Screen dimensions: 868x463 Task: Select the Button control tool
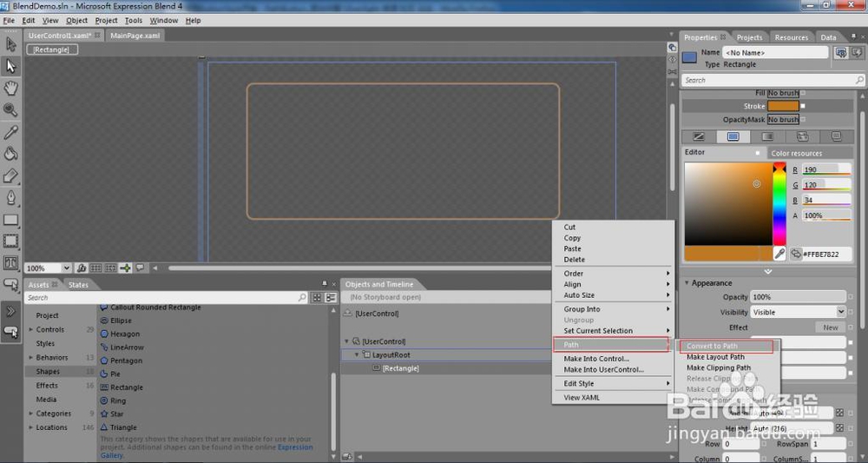(10, 285)
